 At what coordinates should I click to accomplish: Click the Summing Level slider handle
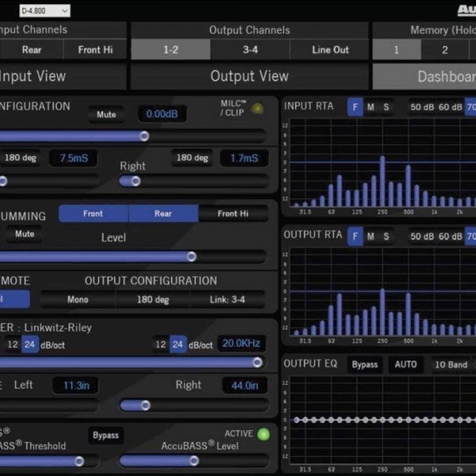[x=191, y=256]
